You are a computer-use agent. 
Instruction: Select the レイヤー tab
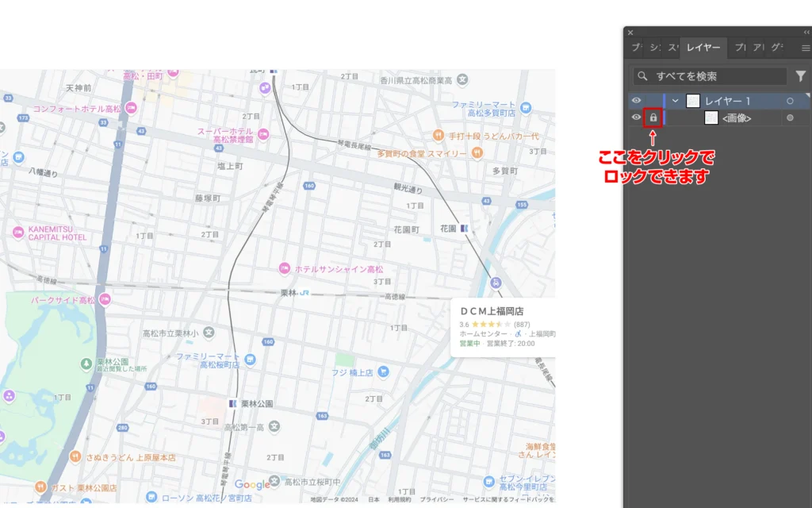[703, 48]
